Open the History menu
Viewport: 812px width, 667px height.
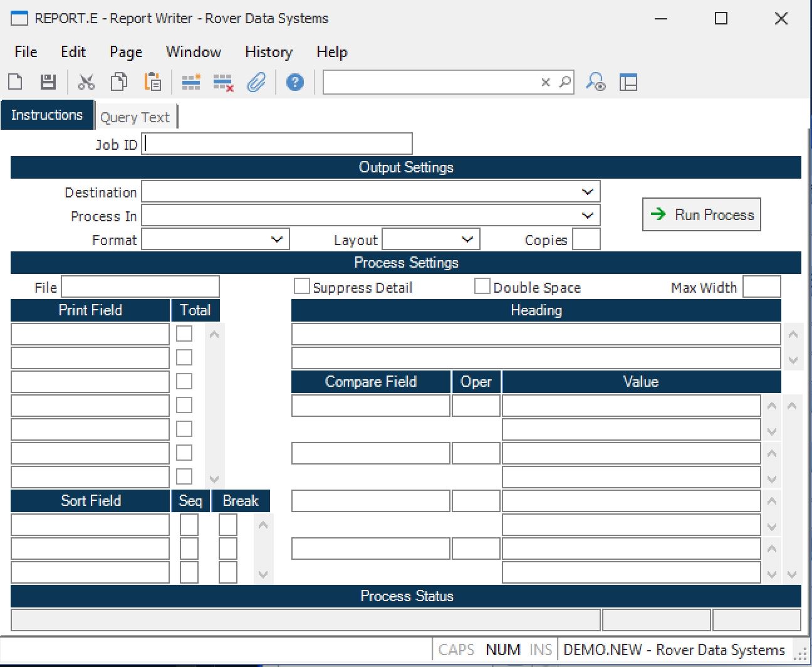point(268,52)
